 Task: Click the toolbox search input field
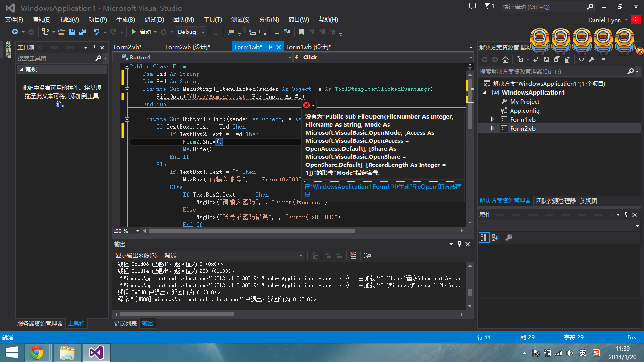(x=56, y=58)
